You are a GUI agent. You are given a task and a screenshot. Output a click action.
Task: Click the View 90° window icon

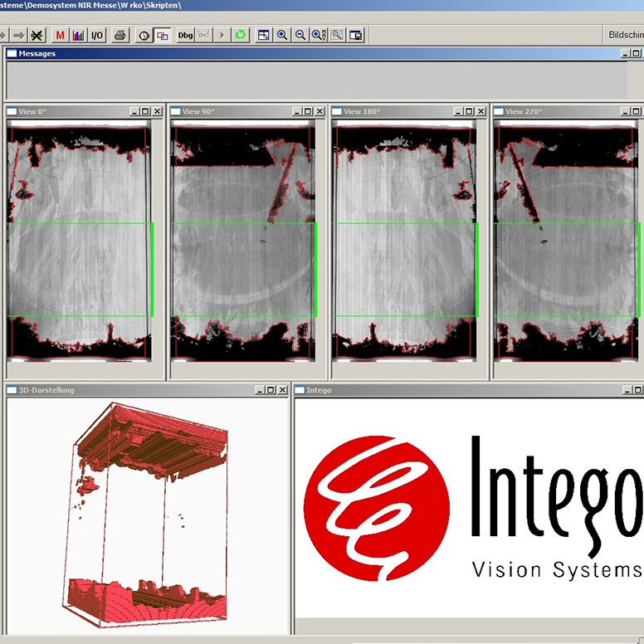[x=175, y=111]
